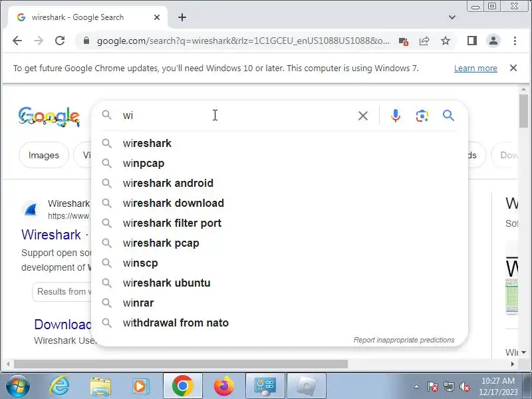The image size is (532, 399).
Task: Open the Control Panel taskbar item
Action: coord(265,386)
